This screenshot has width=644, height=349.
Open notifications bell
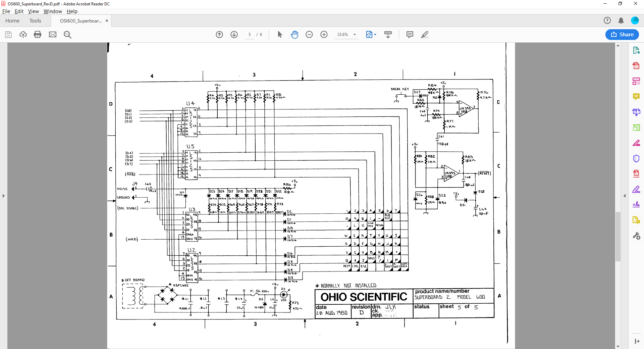tap(621, 20)
